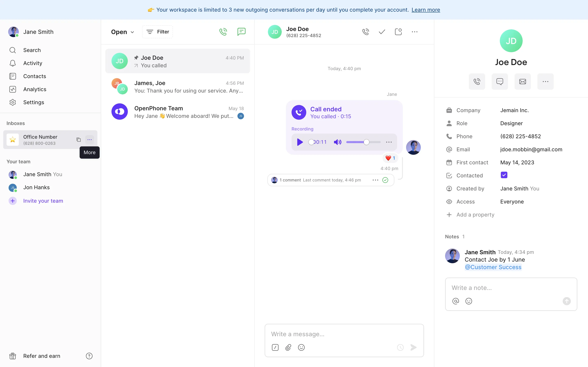Image resolution: width=588 pixels, height=367 pixels.
Task: Uncheck the Contacted checkbox
Action: (504, 175)
